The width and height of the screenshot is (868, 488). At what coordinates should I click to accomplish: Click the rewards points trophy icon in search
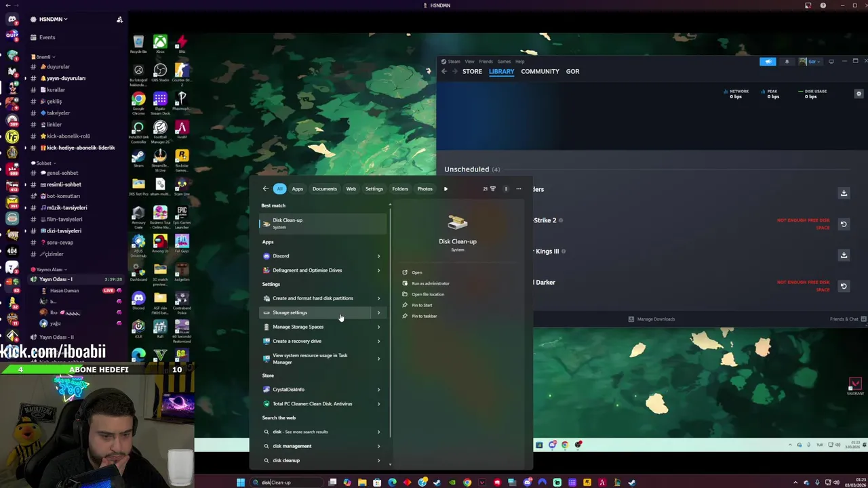(x=492, y=188)
